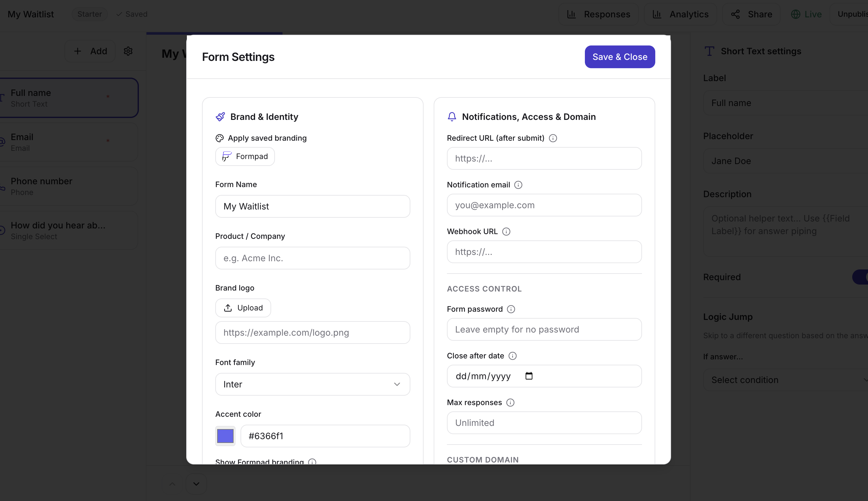Image resolution: width=868 pixels, height=501 pixels.
Task: Toggle the Required switch
Action: pos(860,277)
